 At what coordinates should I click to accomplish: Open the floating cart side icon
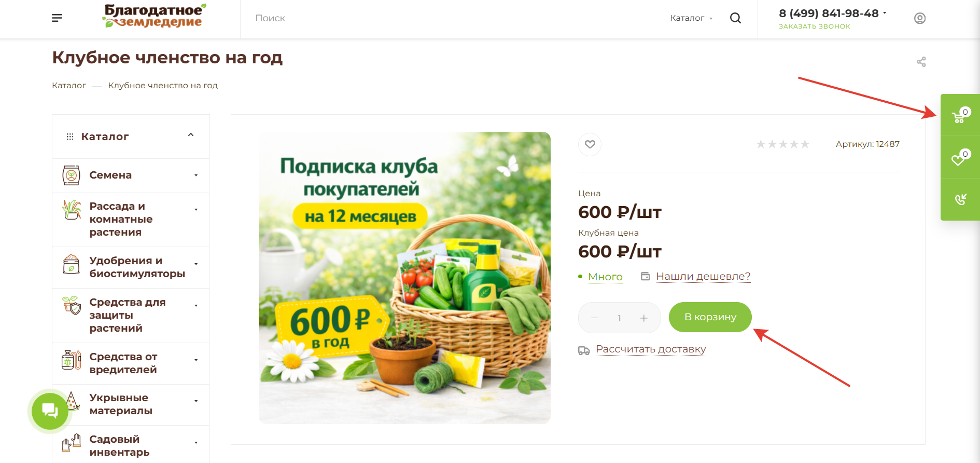coord(960,115)
